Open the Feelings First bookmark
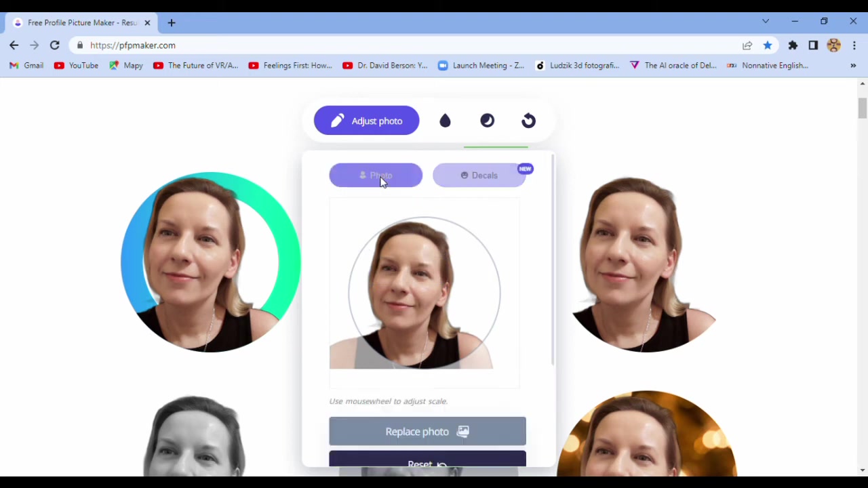 [x=290, y=66]
